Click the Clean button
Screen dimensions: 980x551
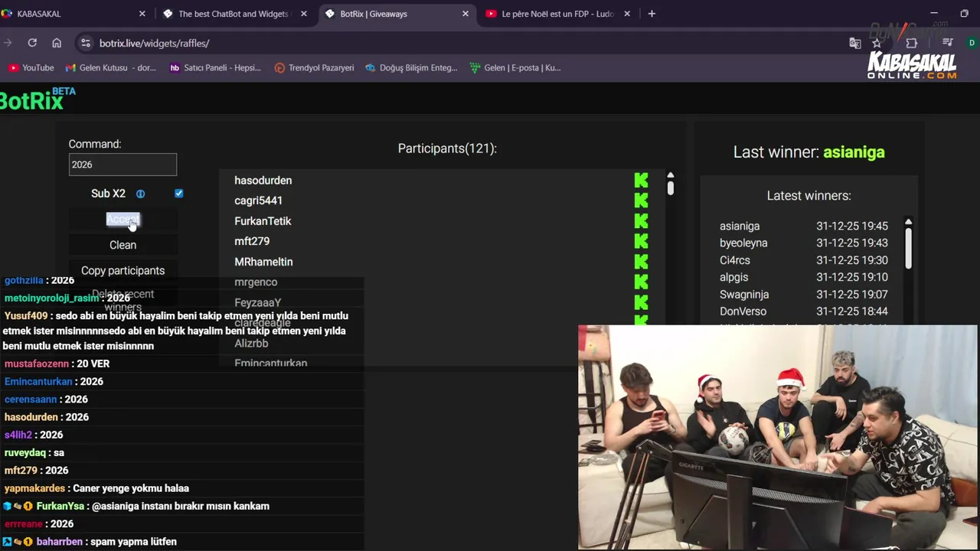(x=122, y=245)
